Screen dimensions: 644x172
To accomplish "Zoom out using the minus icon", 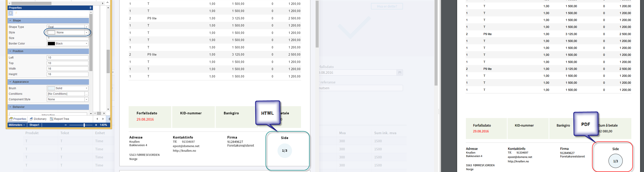I will (66, 125).
